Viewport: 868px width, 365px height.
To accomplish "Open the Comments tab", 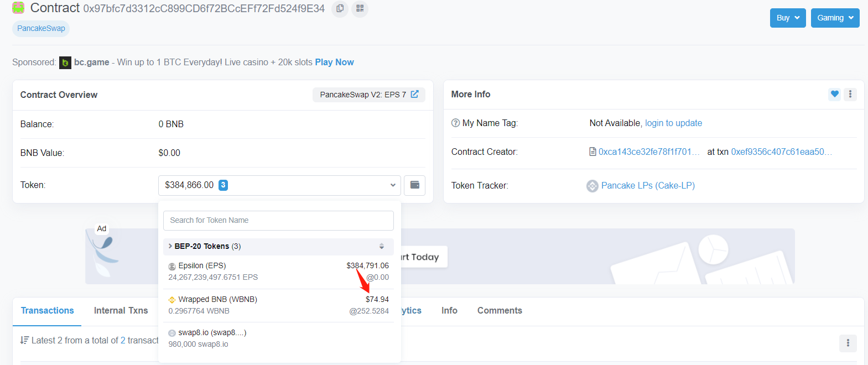I will coord(499,311).
